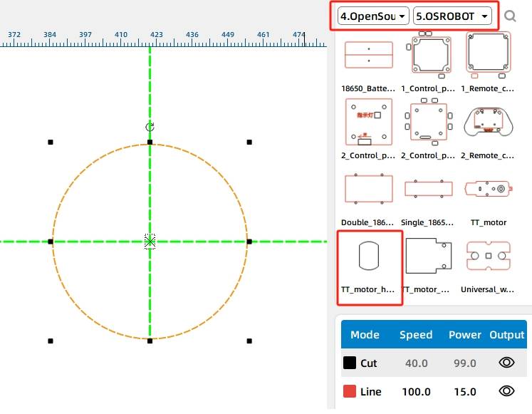Click the Power column header
This screenshot has width=532, height=414.
click(465, 335)
